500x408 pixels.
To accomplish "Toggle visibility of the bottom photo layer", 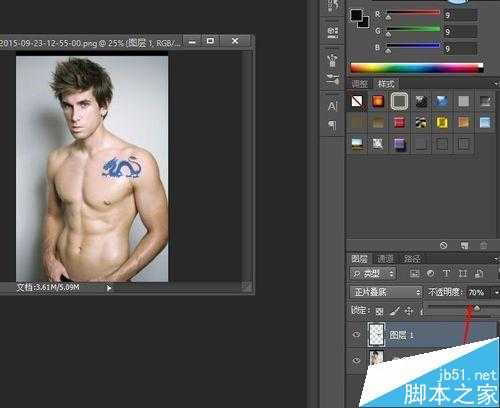I will pyautogui.click(x=356, y=360).
